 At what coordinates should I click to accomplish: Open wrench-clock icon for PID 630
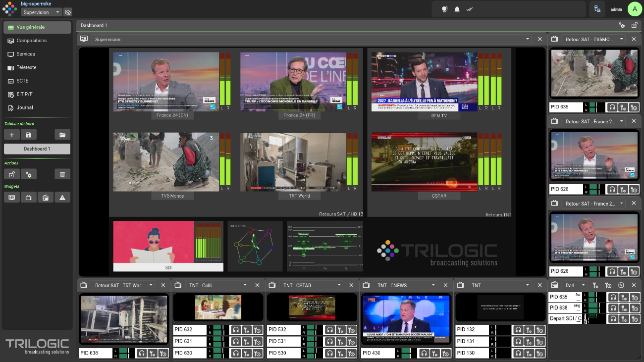[258, 353]
